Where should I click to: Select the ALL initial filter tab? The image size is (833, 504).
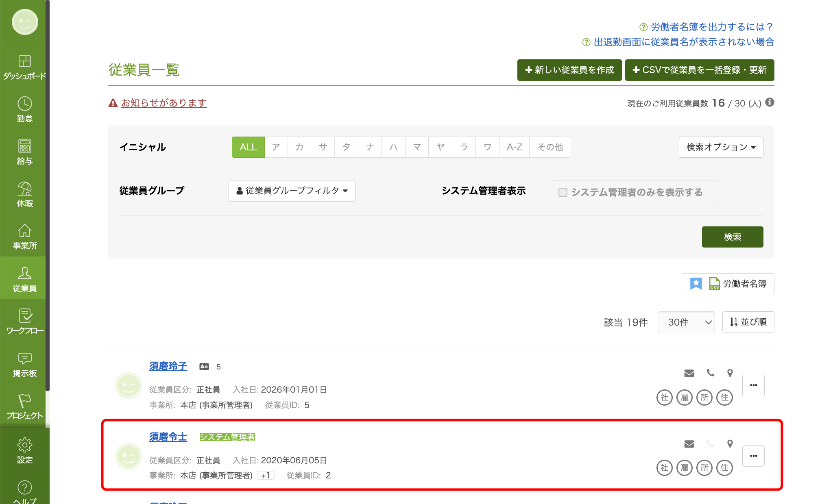click(248, 147)
